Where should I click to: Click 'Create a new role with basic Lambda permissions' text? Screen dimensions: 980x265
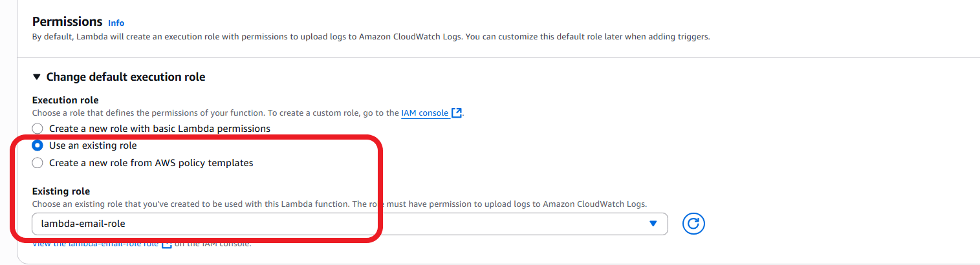[159, 129]
